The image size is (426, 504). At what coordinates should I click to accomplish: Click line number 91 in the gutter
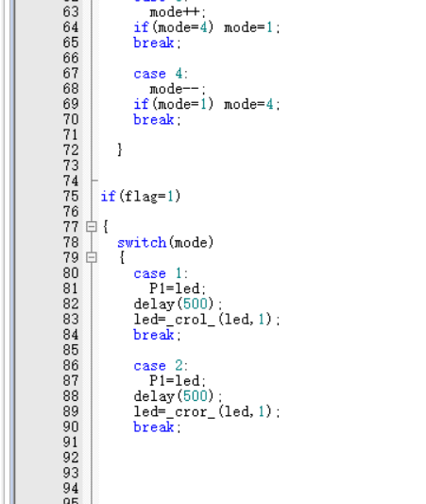click(71, 443)
